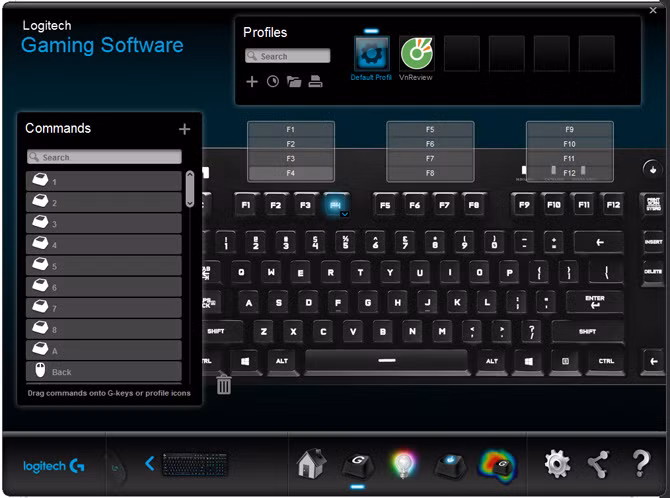
Task: Click the trash bin delete icon
Action: pos(224,385)
